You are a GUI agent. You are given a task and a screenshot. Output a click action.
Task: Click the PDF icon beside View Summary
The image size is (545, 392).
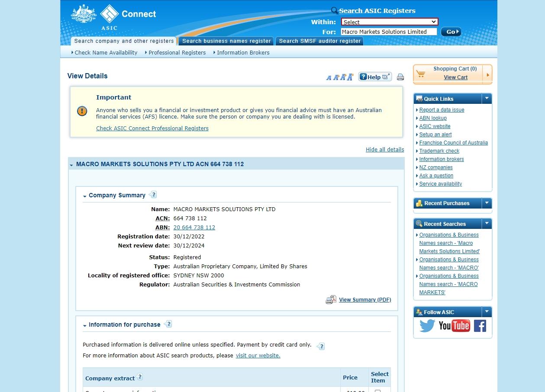pyautogui.click(x=331, y=299)
